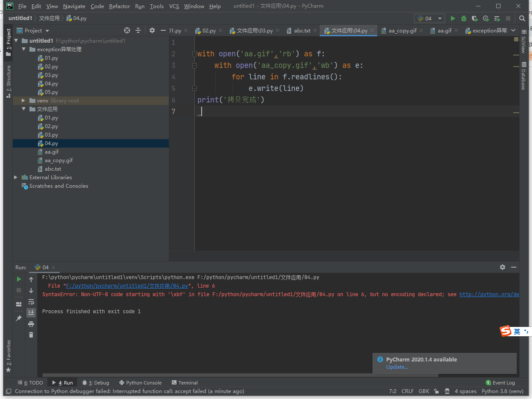Run configuration 04 with the green Run arrow
This screenshot has width=532, height=399.
pyautogui.click(x=453, y=18)
